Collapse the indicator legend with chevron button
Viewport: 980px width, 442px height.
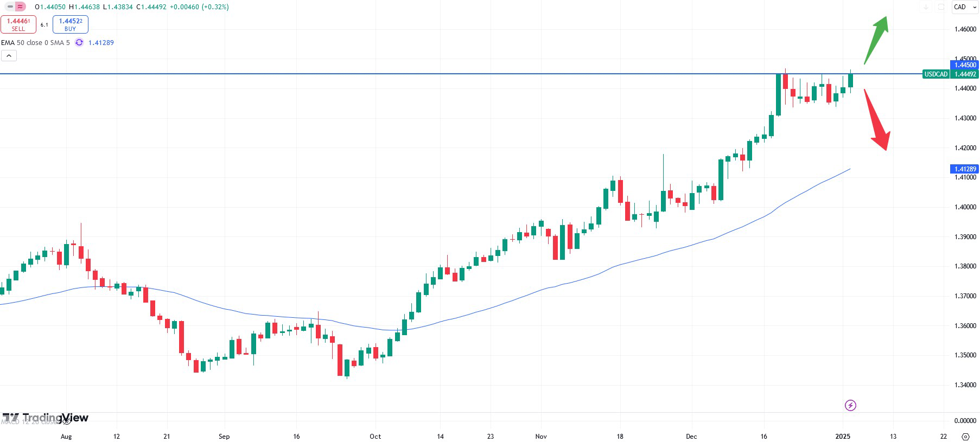coord(9,55)
